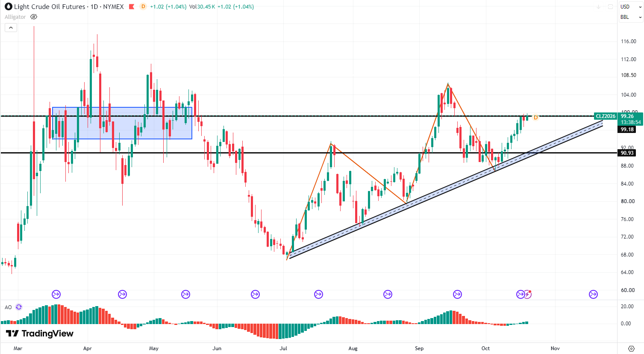Open the contract rollover marker in mid August
The image size is (644, 354).
(x=388, y=294)
